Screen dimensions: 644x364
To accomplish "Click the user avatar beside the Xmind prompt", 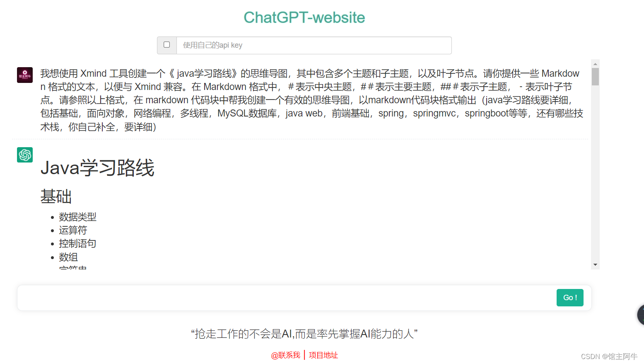I will (25, 75).
